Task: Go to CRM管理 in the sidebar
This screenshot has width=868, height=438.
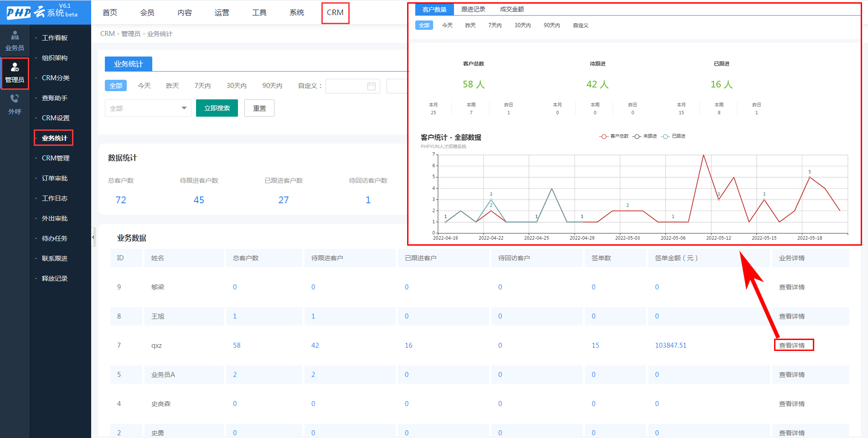Action: pos(56,158)
